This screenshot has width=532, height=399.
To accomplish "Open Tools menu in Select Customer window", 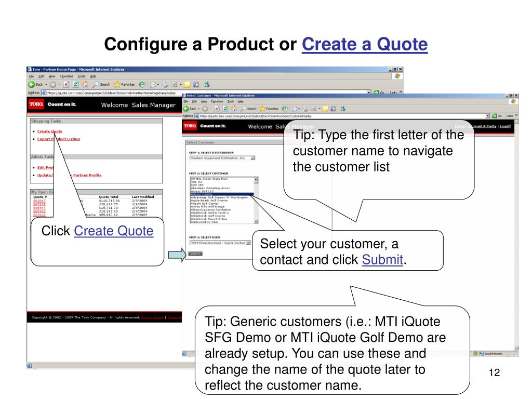I will click(230, 101).
